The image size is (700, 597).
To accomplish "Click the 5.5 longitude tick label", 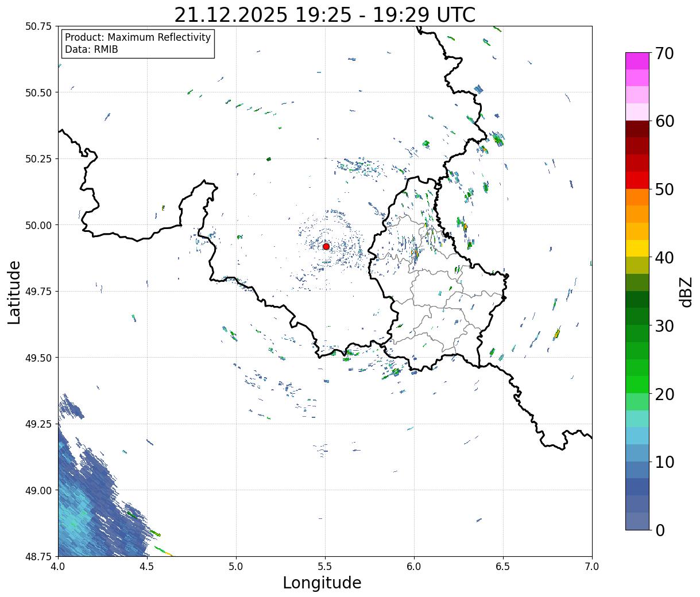I will coord(325,566).
